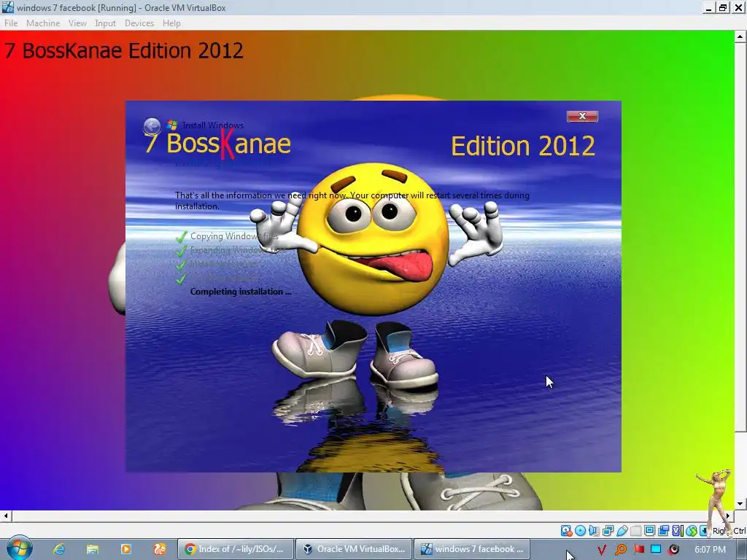Click the speaker volume tray icon
747x560 pixels.
click(673, 550)
